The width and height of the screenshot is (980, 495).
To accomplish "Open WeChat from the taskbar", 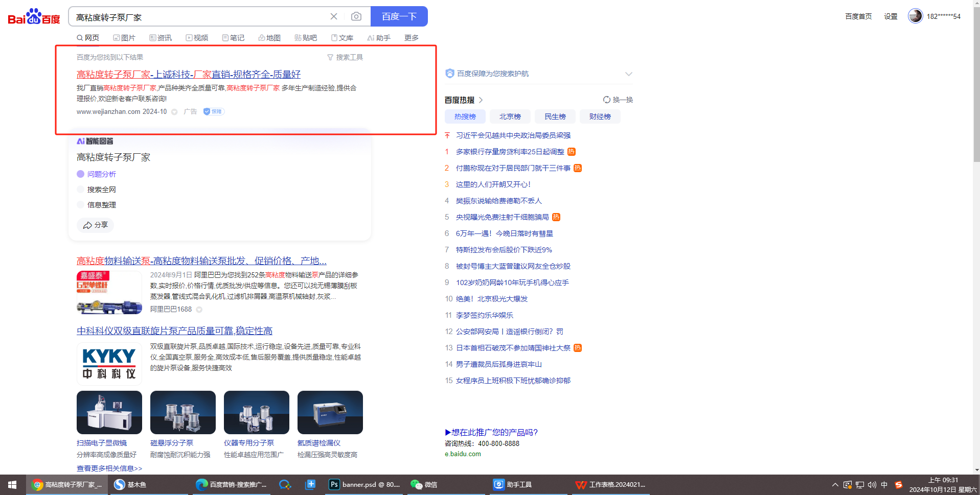I will (424, 485).
